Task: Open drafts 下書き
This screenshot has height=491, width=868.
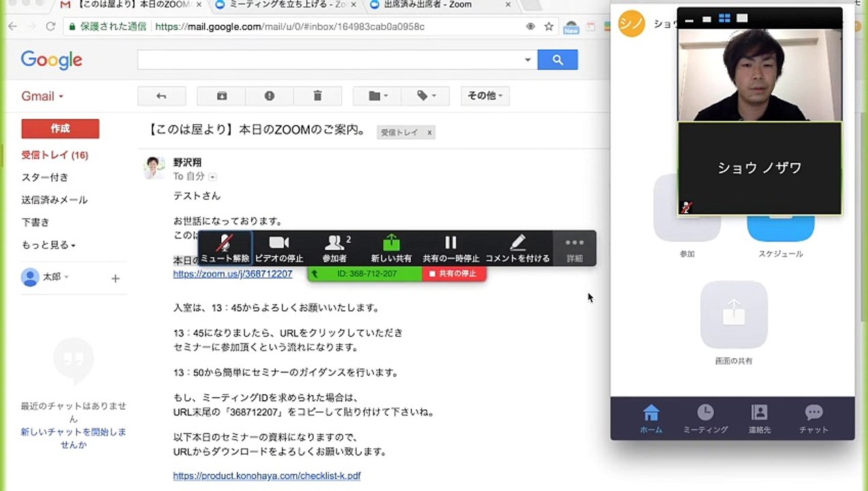Action: [35, 222]
